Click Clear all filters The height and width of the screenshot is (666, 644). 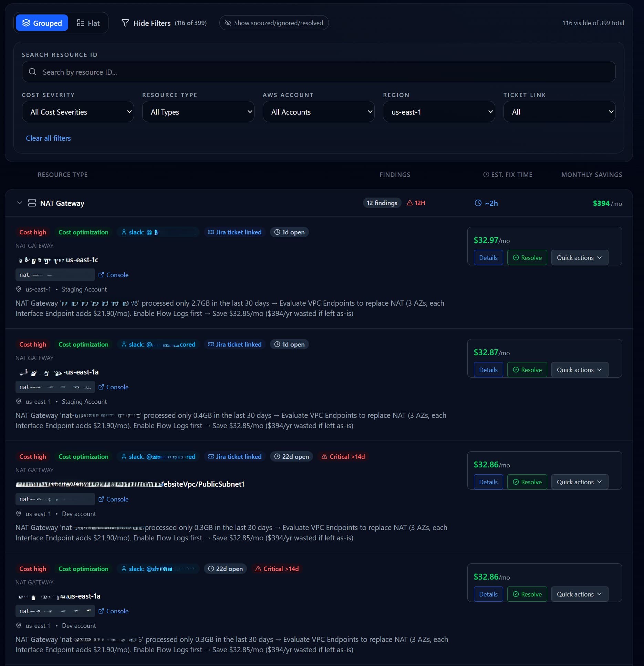pyautogui.click(x=48, y=138)
